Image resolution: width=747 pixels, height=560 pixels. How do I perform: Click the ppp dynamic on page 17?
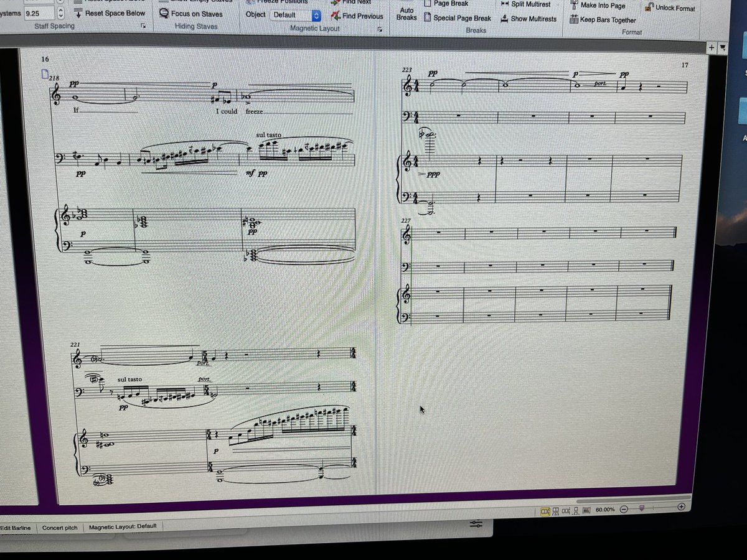433,176
